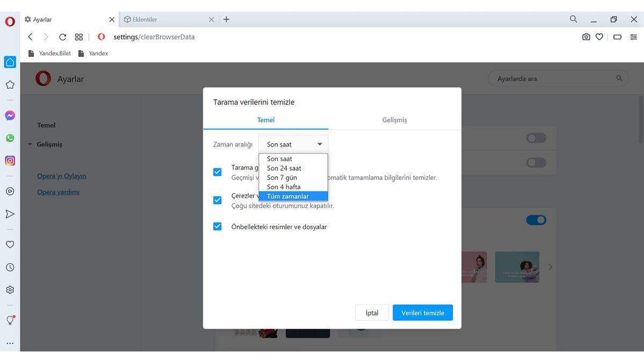The width and height of the screenshot is (644, 362).
Task: Uncheck the Çerezler checkbox
Action: tap(217, 200)
